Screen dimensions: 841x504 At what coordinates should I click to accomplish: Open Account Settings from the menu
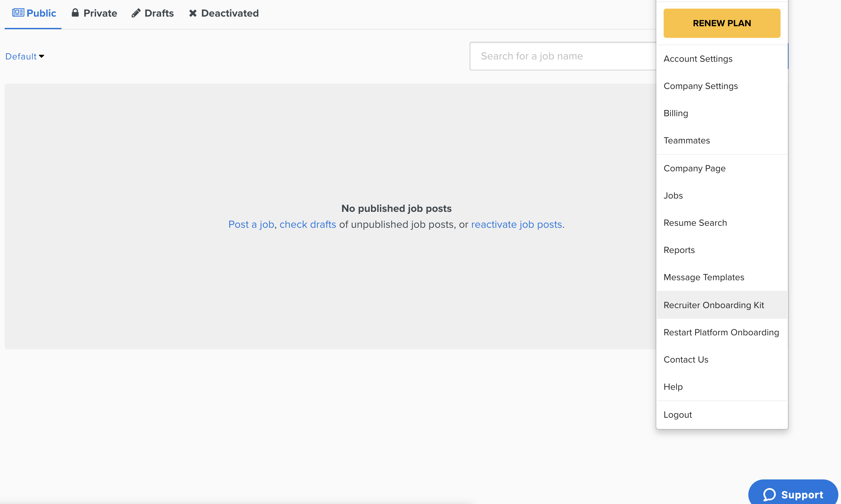pyautogui.click(x=698, y=59)
